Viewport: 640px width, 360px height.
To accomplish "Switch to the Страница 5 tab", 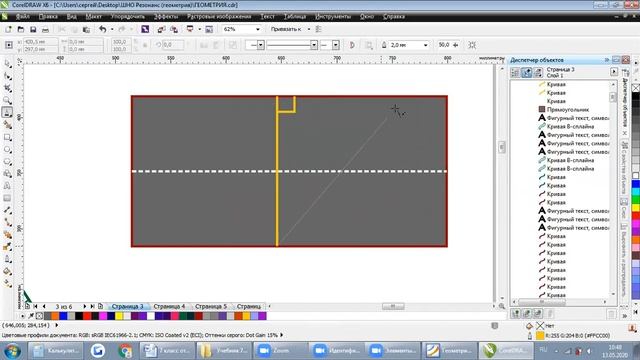I will coord(211,306).
